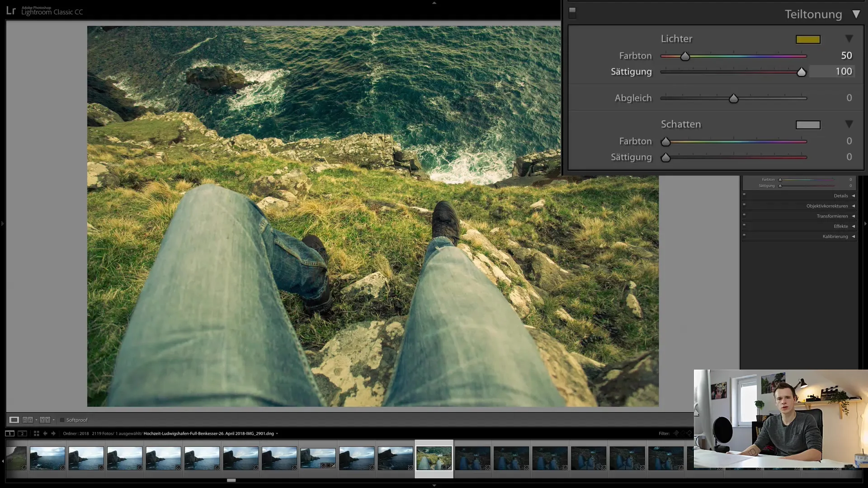This screenshot has width=868, height=488.
Task: Click the Details panel title
Action: point(840,196)
